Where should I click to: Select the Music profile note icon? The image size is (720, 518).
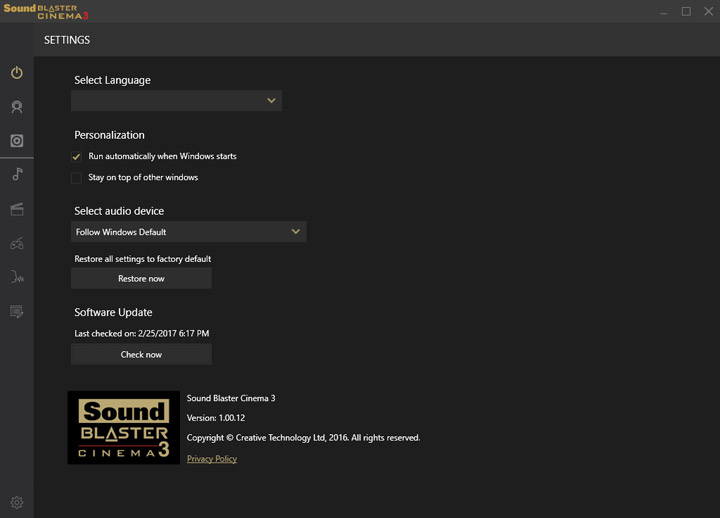tap(17, 175)
